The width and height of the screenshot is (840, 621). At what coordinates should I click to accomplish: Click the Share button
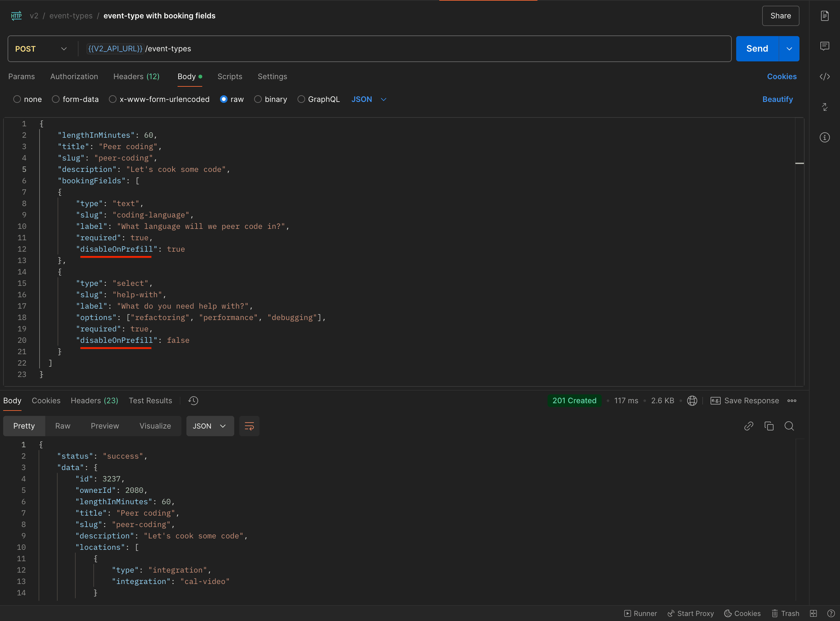780,16
